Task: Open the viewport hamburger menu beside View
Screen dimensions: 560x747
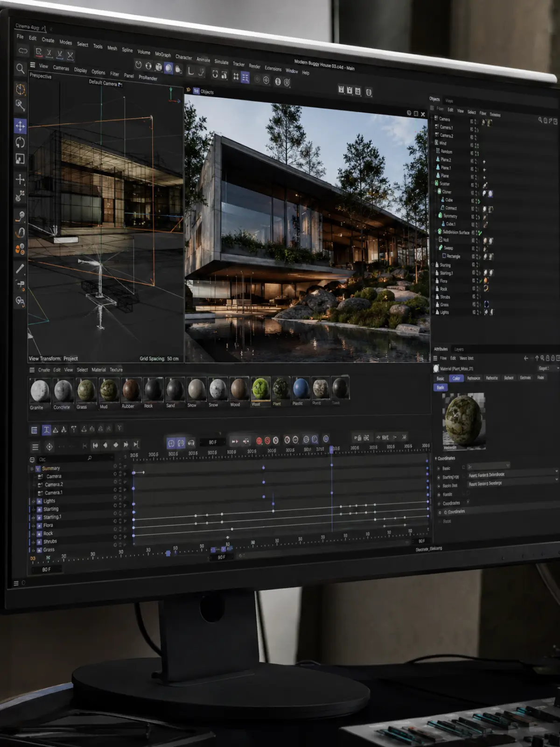Action: pyautogui.click(x=33, y=65)
